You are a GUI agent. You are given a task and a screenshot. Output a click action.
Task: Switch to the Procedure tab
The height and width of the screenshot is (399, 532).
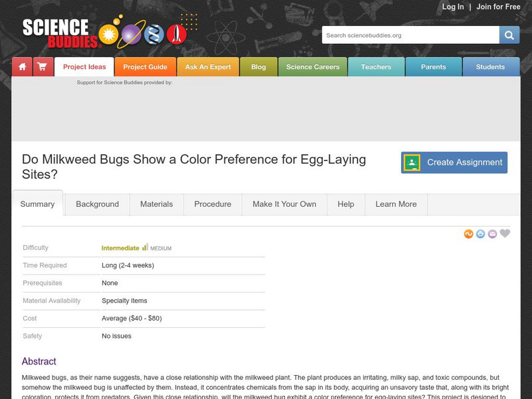(212, 204)
